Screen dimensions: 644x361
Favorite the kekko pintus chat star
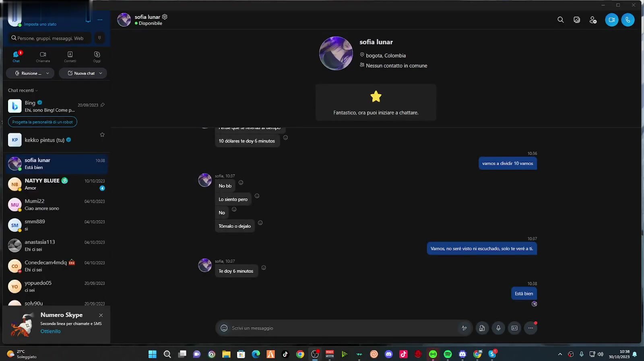coord(102,135)
